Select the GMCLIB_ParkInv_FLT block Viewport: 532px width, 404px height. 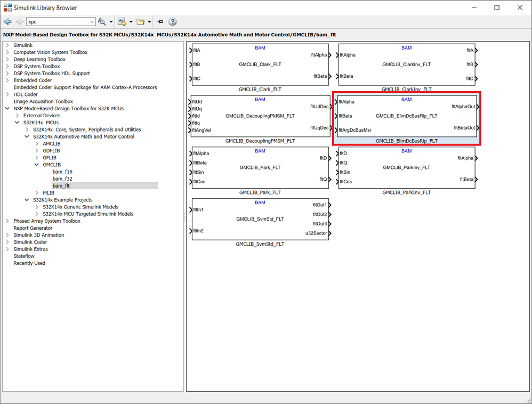pyautogui.click(x=407, y=167)
